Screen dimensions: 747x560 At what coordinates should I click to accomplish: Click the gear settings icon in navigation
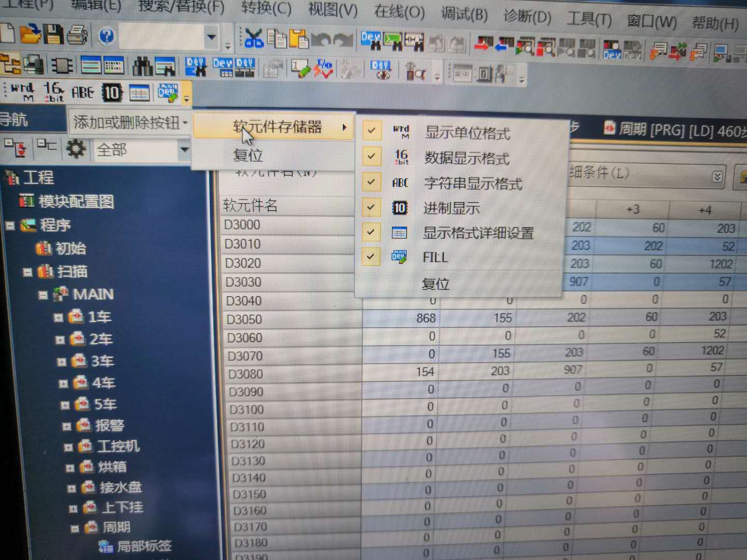click(76, 149)
